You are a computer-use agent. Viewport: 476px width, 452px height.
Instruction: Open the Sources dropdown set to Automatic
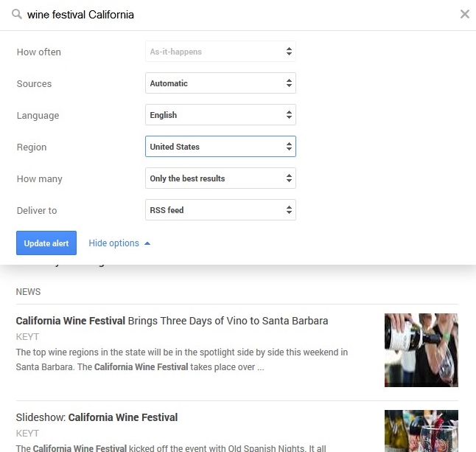(220, 83)
